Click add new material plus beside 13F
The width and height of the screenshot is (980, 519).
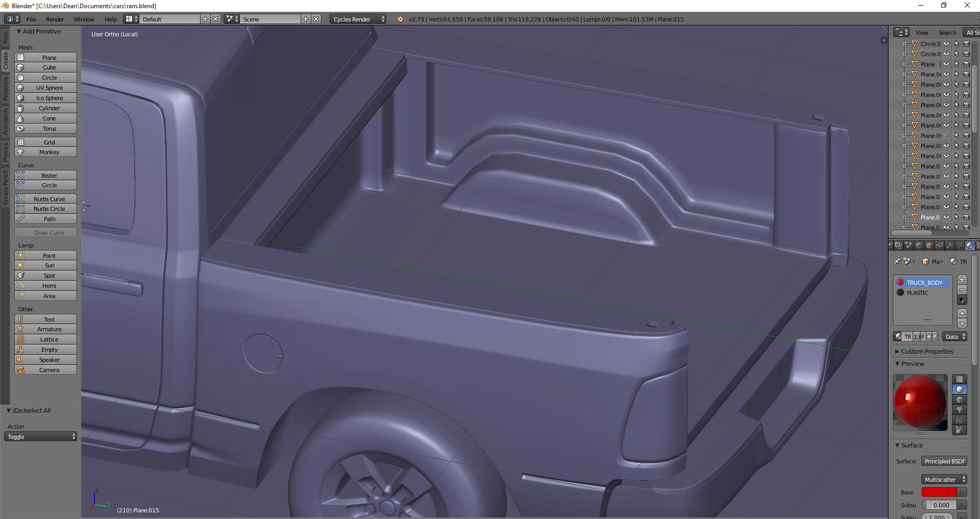[x=929, y=336]
